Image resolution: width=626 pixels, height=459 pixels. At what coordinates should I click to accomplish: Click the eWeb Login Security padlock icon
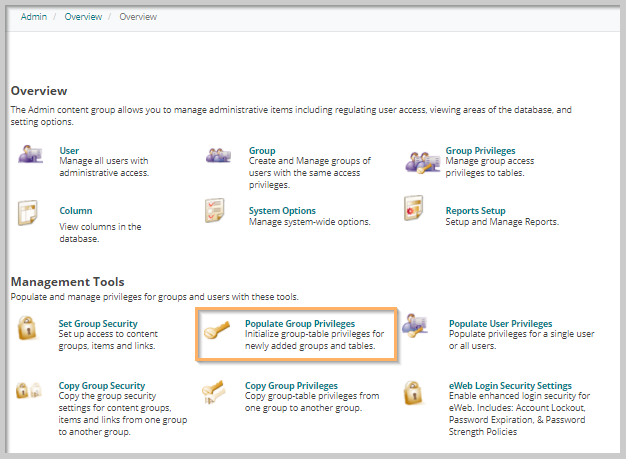pyautogui.click(x=413, y=393)
